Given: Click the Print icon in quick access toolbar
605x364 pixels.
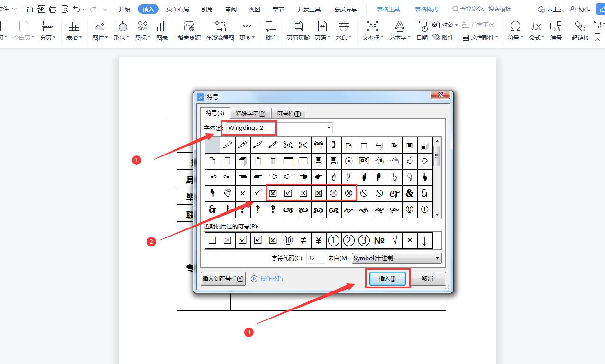Looking at the screenshot, I should coord(53,9).
